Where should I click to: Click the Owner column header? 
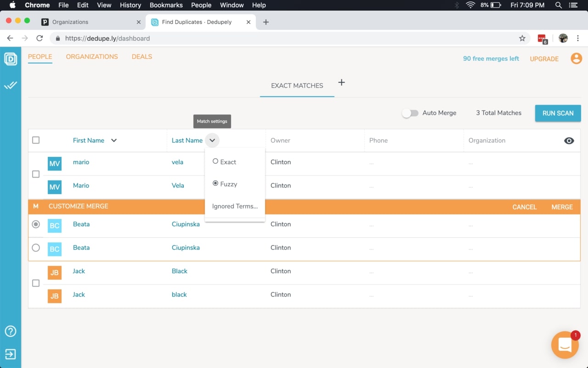280,140
